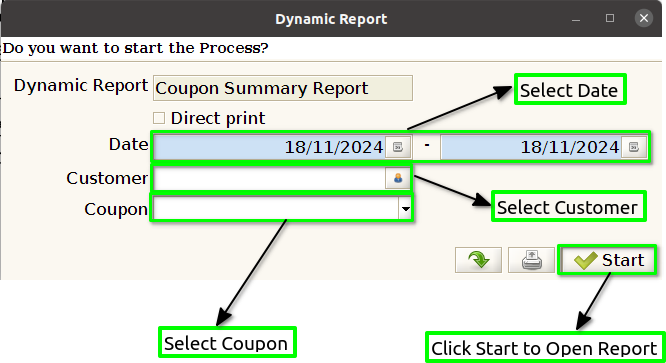Open calendar picker for start date

coord(398,147)
